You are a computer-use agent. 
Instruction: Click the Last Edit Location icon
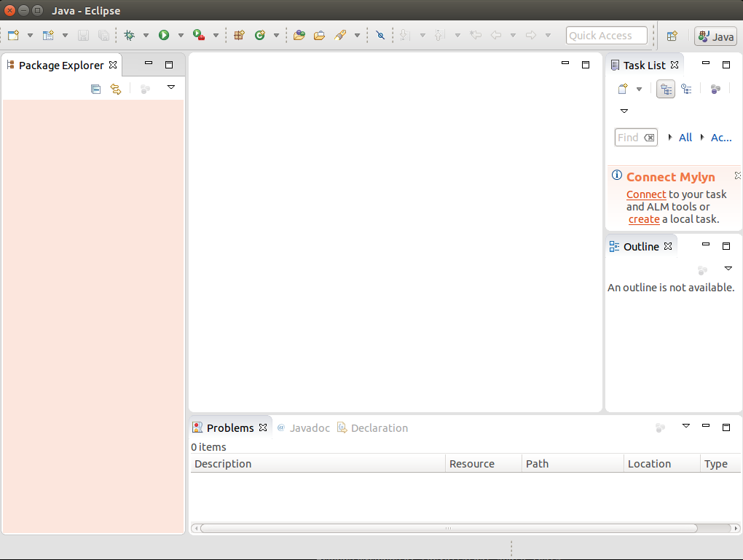pyautogui.click(x=476, y=35)
